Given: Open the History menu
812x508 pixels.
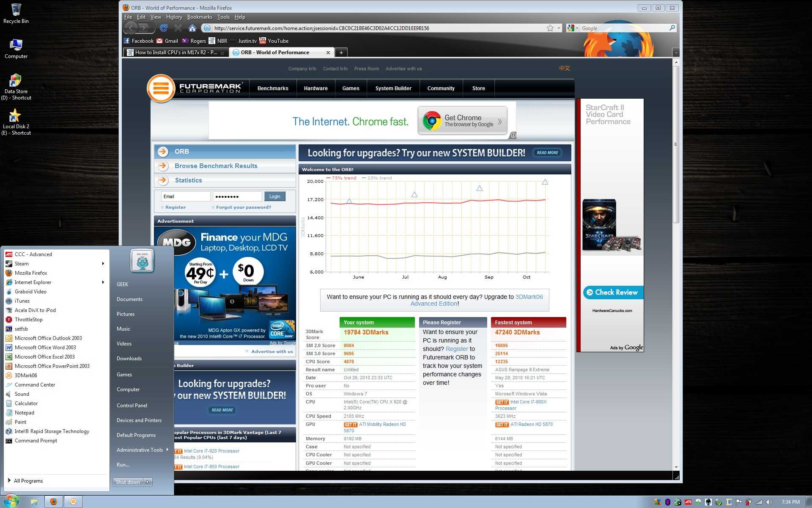Looking at the screenshot, I should tap(174, 17).
